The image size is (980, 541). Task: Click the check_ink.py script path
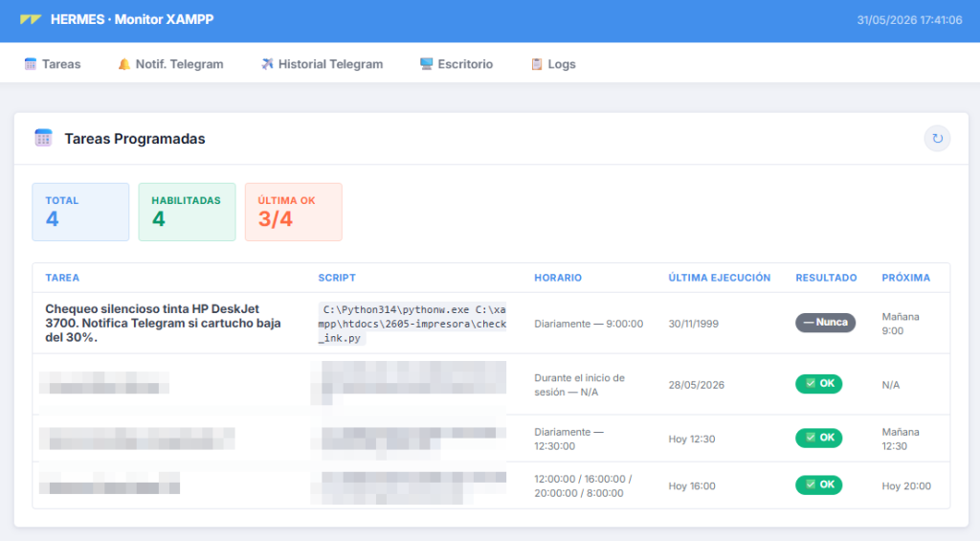pos(412,324)
